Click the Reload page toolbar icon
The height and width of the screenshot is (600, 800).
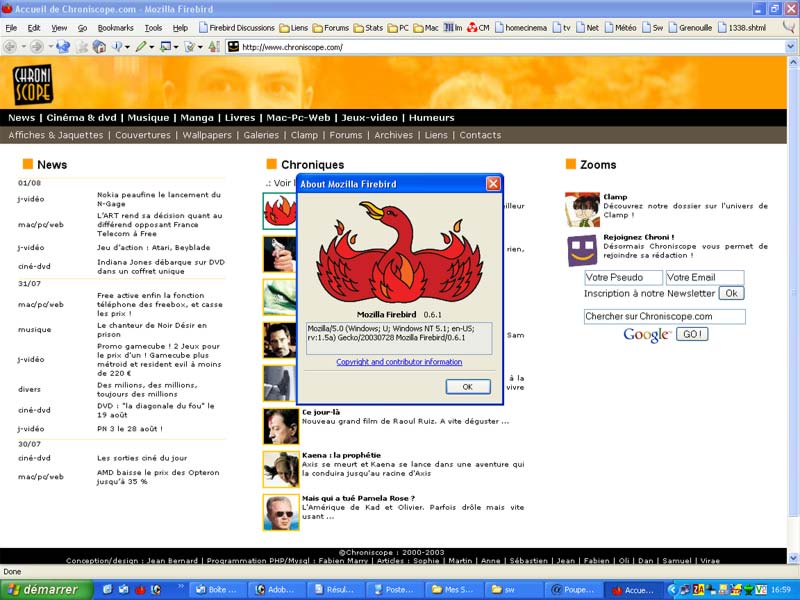pos(63,47)
